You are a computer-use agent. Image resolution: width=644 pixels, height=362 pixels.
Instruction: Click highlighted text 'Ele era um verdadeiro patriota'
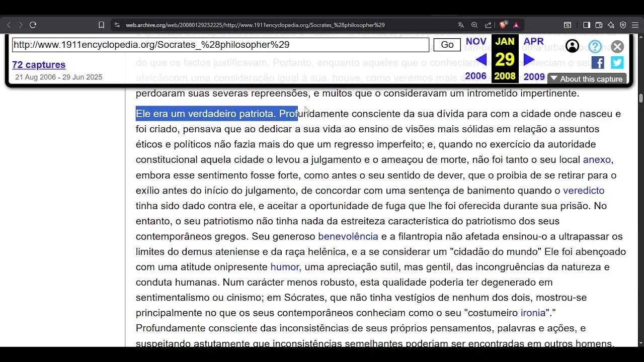tap(206, 114)
